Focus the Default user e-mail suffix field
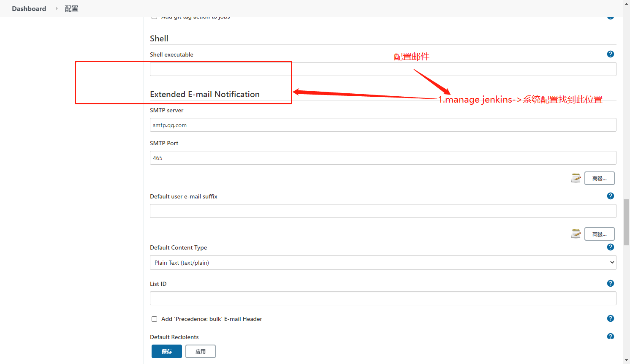Viewport: 630px width, 364px height. (383, 211)
